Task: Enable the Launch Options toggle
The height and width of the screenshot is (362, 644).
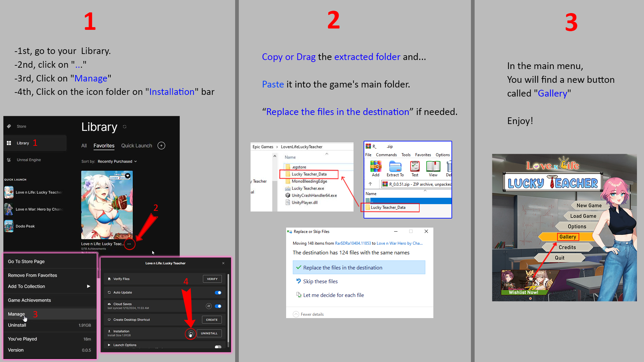Action: point(218,347)
